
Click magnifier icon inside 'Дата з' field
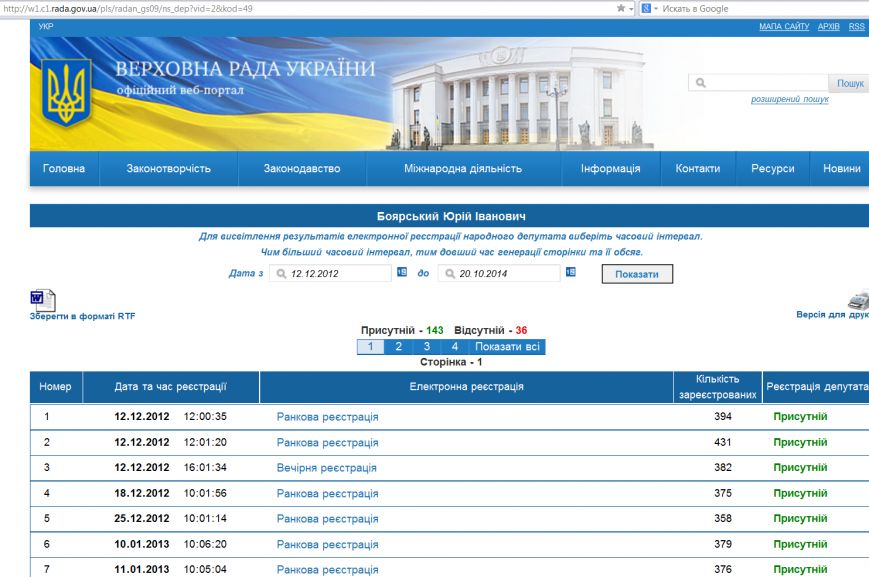click(281, 274)
